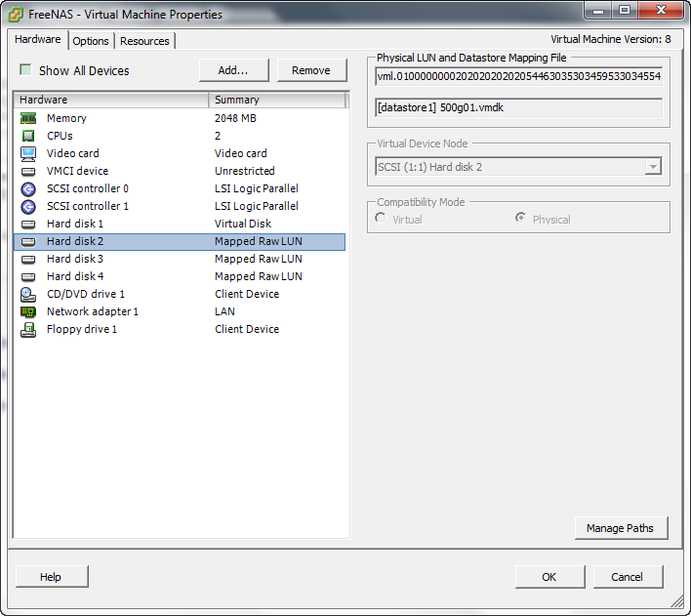The width and height of the screenshot is (691, 616).
Task: Click Mapped Raw LUN summary of Hard disk 3
Action: point(259,260)
